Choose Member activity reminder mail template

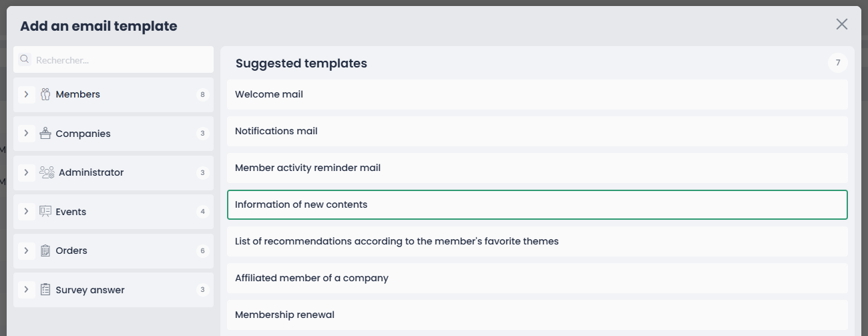pos(537,168)
